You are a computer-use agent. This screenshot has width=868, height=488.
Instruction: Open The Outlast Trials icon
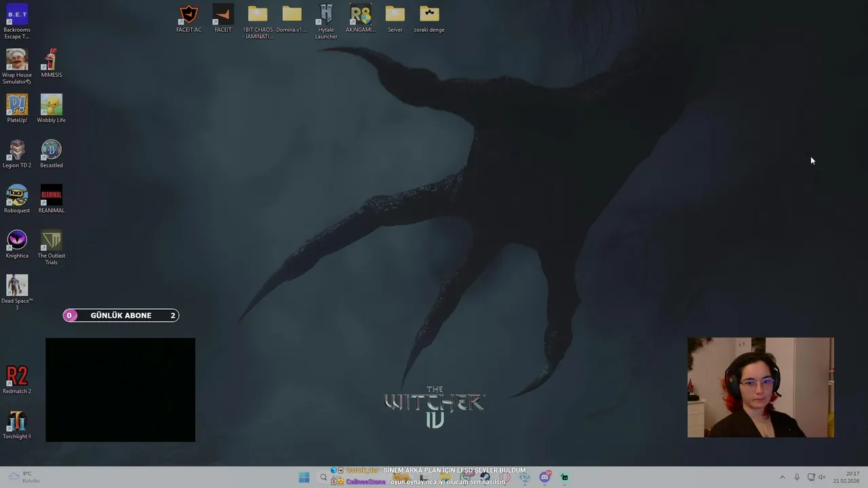(51, 247)
